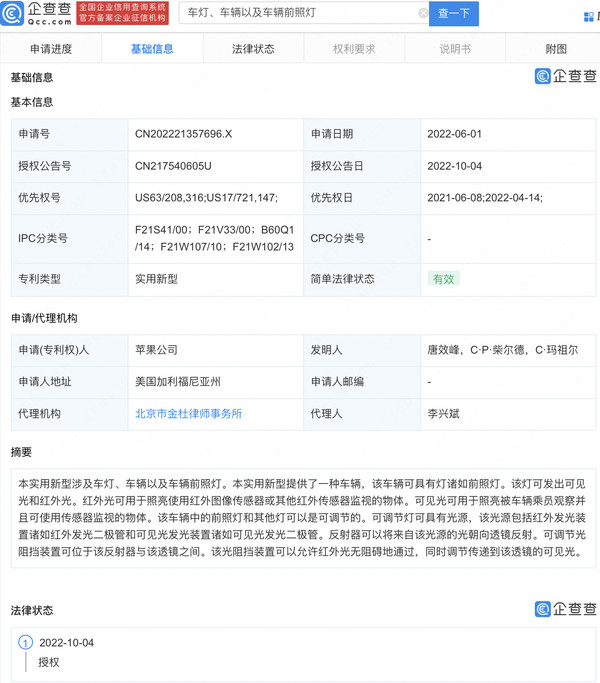Click the 企查查 watermark beside 基础信息 heading

pyautogui.click(x=565, y=77)
